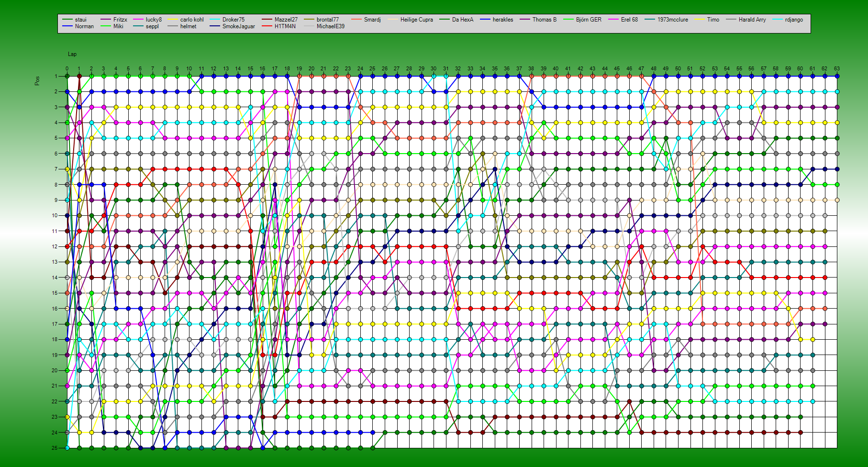868x467 pixels.
Task: Click the 'Droker75' legend label
Action: coord(234,20)
